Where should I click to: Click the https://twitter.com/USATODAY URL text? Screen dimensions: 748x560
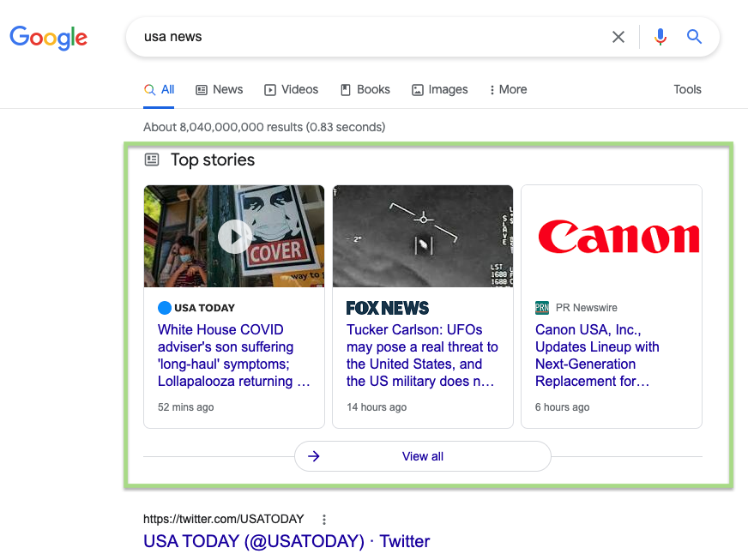224,519
